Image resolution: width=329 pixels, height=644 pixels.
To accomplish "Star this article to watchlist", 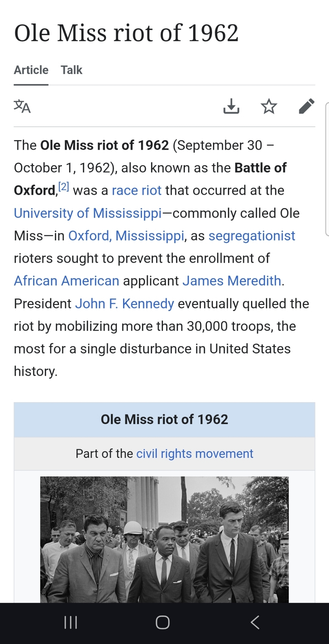I will (269, 107).
